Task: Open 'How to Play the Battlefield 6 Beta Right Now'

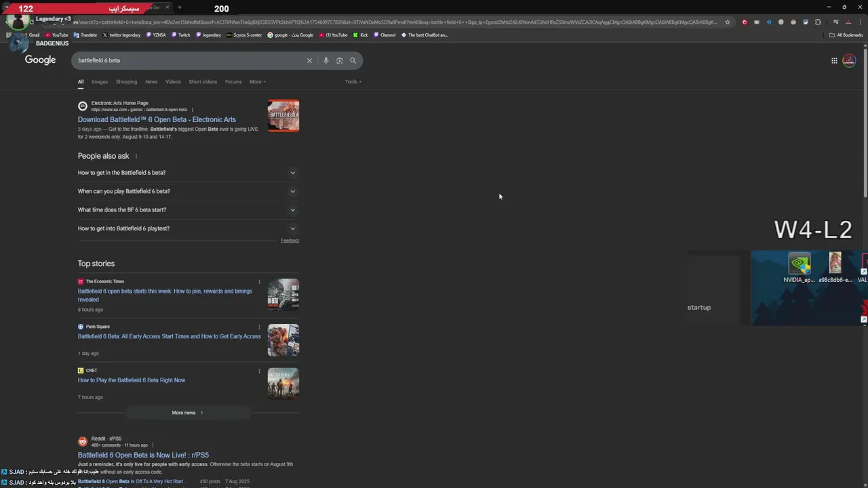Action: pyautogui.click(x=132, y=380)
